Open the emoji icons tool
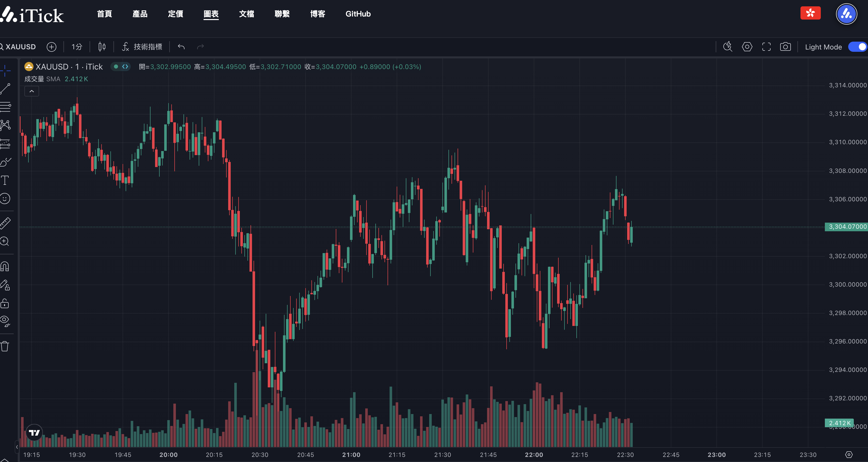The image size is (868, 462). click(x=5, y=199)
